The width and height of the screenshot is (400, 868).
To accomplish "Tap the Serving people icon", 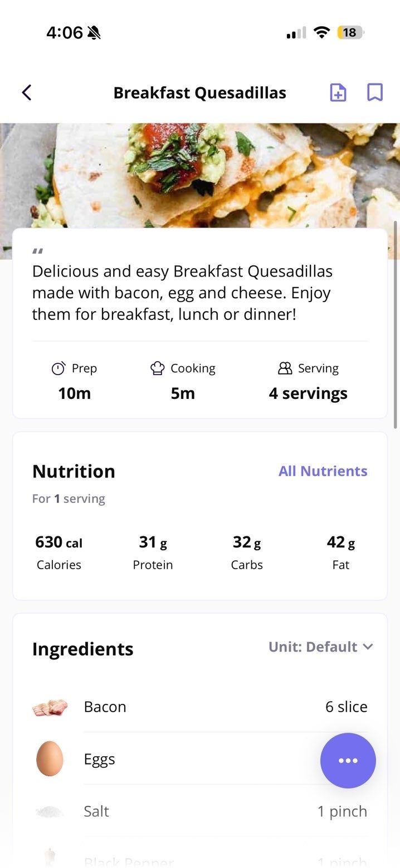I will (285, 368).
